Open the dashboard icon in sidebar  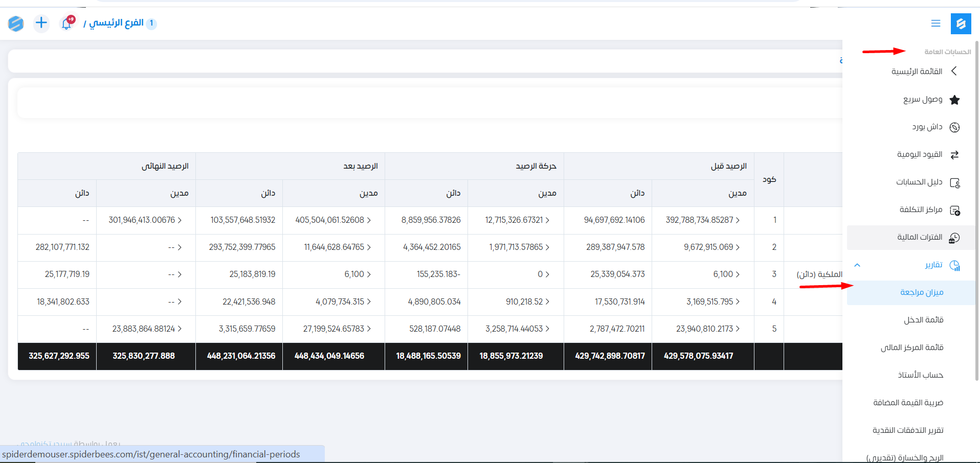tap(954, 127)
